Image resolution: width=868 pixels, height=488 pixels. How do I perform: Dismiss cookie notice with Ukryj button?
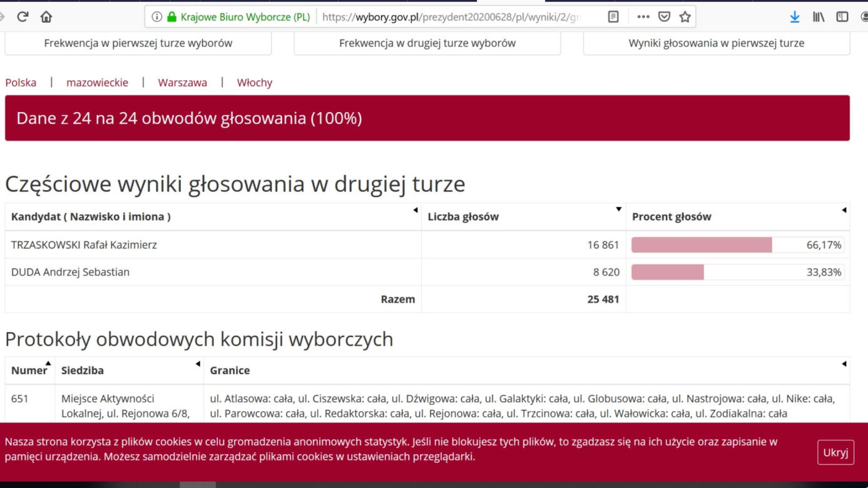[835, 452]
